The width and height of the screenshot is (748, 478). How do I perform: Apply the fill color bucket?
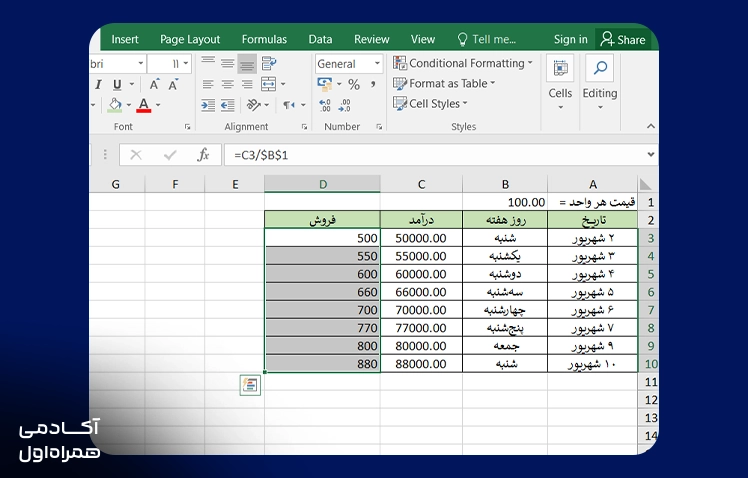[114, 105]
